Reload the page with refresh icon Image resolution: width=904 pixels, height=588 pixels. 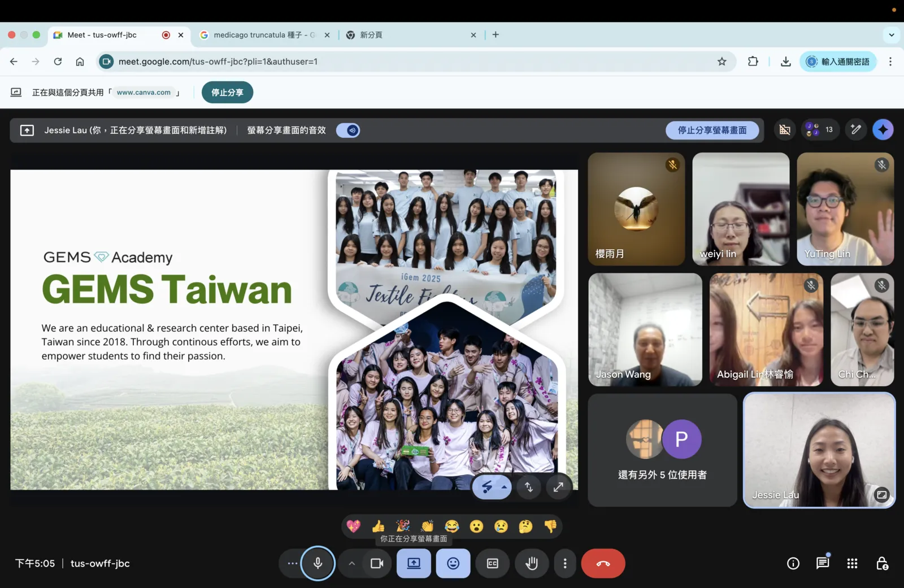[x=58, y=62]
